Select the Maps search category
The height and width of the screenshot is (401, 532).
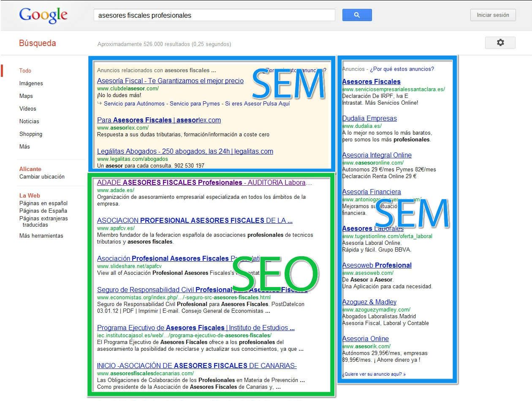(x=26, y=96)
